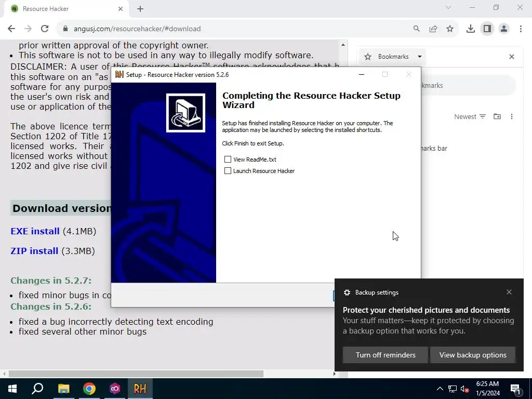Click the Backup settings gear icon
This screenshot has width=532, height=399.
pyautogui.click(x=347, y=292)
